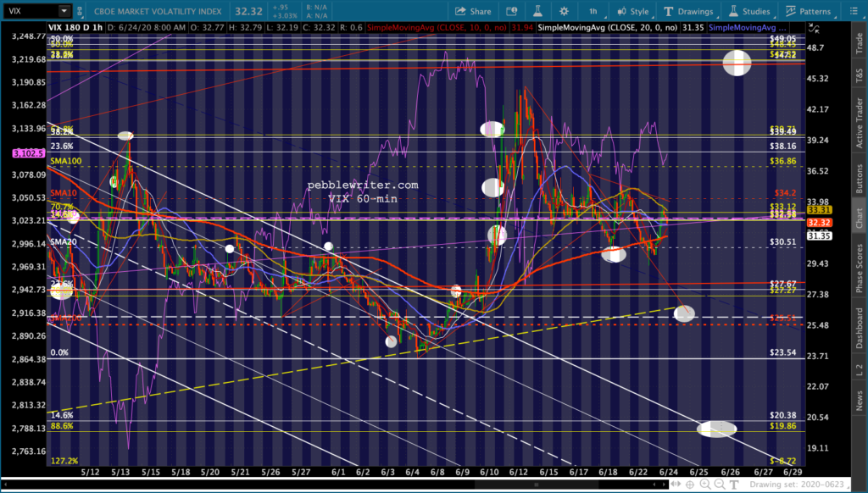Image resolution: width=868 pixels, height=493 pixels.
Task: Click the text tool T icon
Action: [x=734, y=485]
